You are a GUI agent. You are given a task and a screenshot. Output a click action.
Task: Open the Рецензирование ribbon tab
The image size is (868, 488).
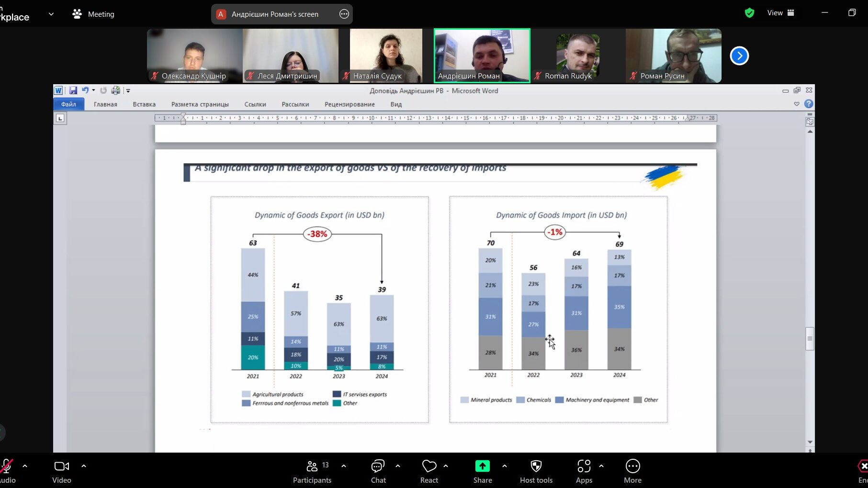click(349, 104)
